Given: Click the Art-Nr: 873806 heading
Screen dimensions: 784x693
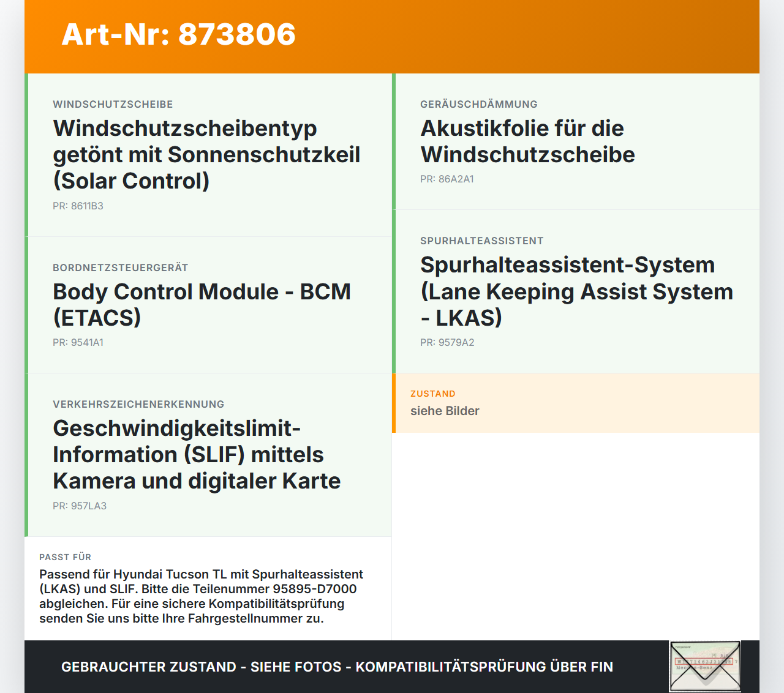Looking at the screenshot, I should 178,34.
